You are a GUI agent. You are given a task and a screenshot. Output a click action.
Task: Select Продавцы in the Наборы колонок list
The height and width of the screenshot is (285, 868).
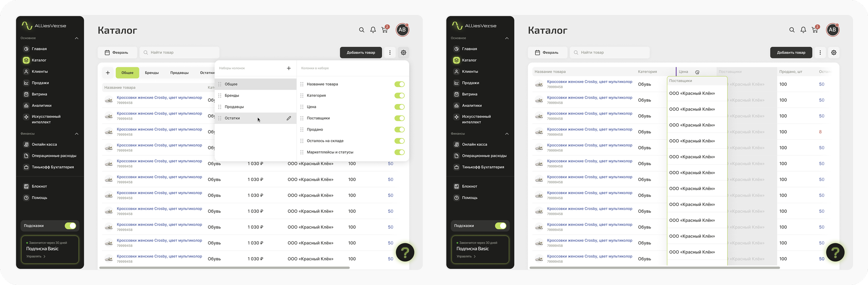coord(256,107)
